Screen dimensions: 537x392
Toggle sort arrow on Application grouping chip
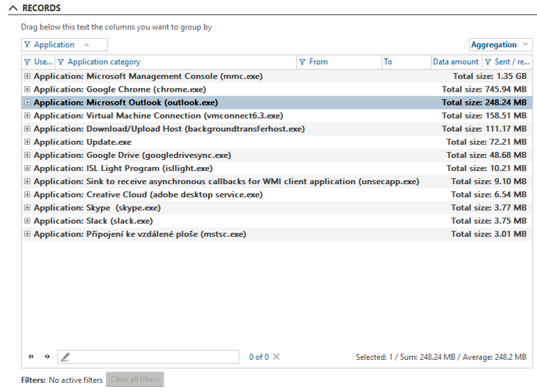tap(87, 45)
